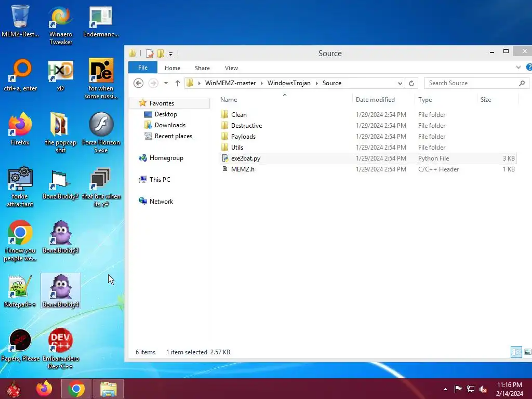Click the File Explorer taskbar button
Screen dimensions: 532x399
pyautogui.click(x=109, y=389)
